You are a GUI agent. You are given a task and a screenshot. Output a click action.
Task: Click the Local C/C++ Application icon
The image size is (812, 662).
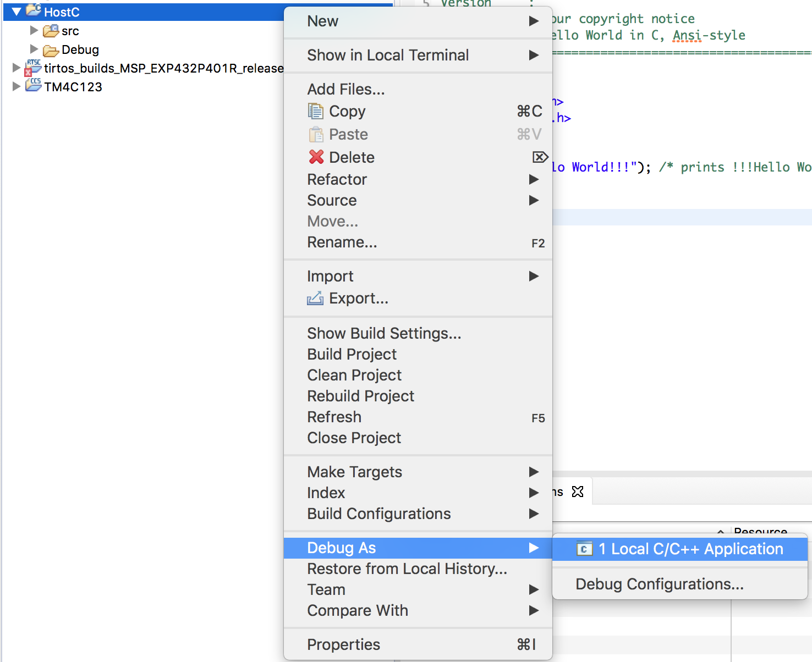pyautogui.click(x=584, y=549)
